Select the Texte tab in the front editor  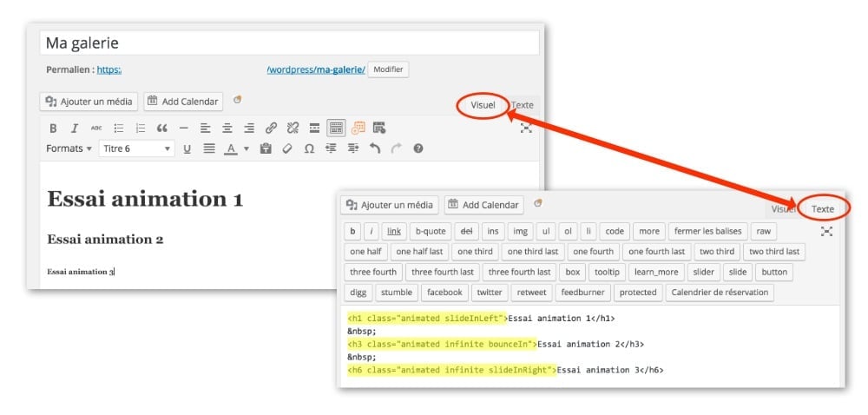click(823, 209)
